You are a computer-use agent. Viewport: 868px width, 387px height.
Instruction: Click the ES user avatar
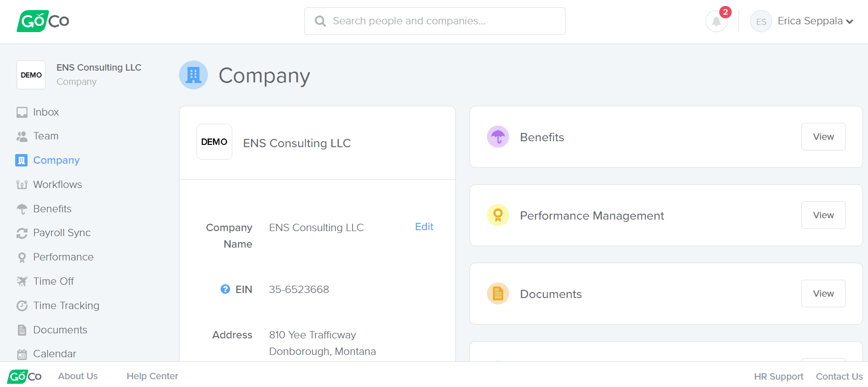761,22
